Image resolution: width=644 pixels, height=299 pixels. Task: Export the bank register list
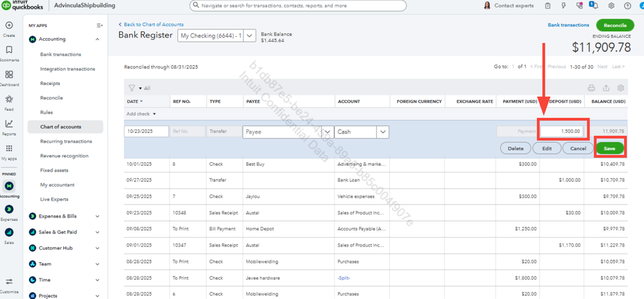[x=606, y=88]
